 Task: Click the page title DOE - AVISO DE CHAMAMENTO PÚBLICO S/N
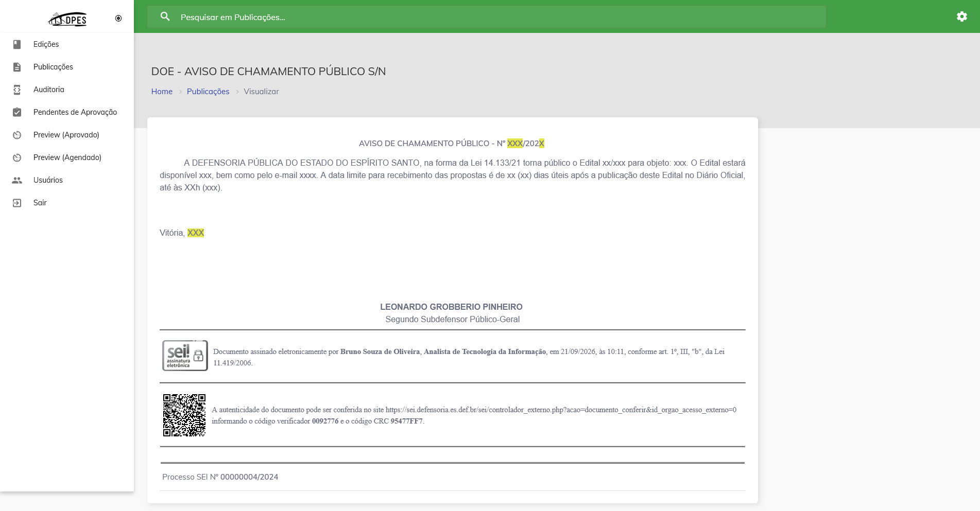pyautogui.click(x=268, y=72)
